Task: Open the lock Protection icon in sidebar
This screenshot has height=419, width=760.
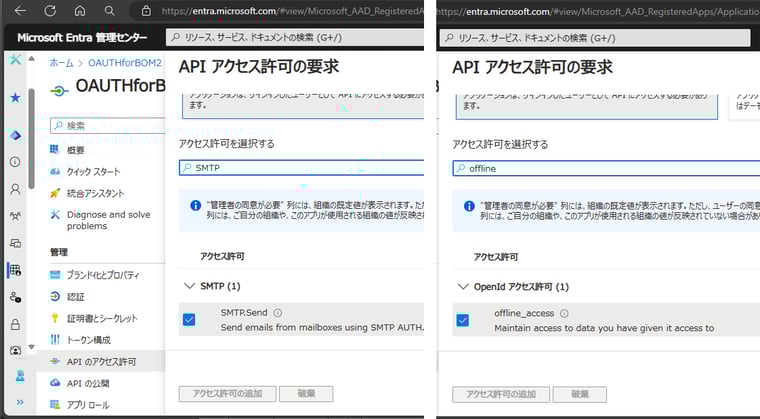Action: coord(16,324)
